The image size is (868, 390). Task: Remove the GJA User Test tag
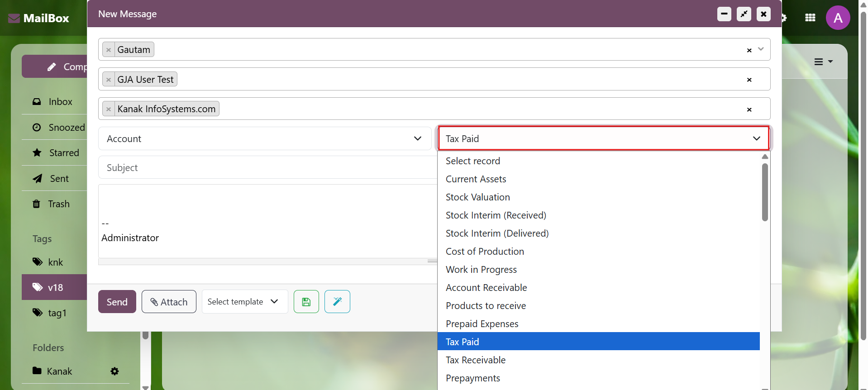[109, 80]
